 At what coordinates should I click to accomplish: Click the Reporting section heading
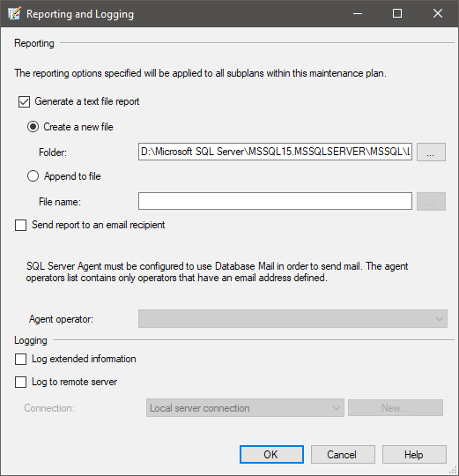click(34, 43)
